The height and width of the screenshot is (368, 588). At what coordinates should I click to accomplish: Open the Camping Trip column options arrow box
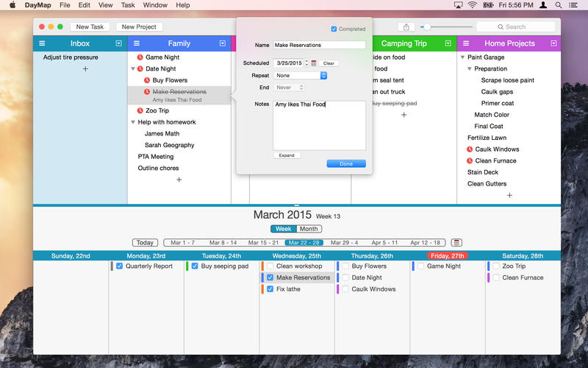tap(448, 43)
